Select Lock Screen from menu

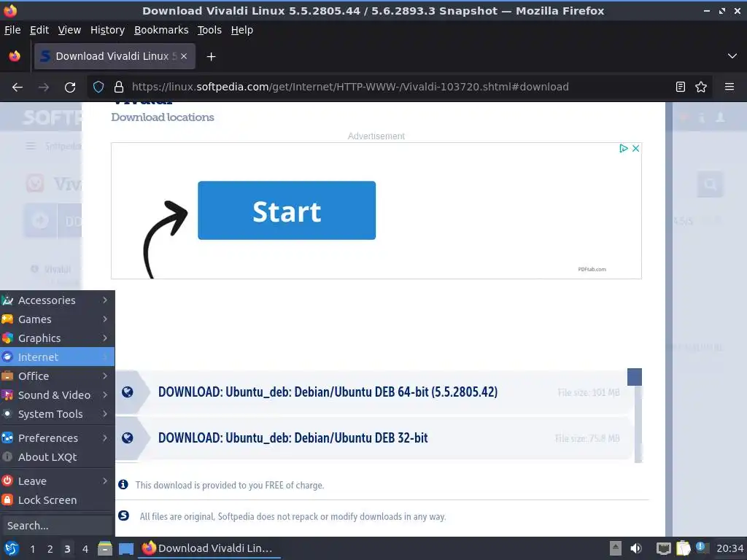(x=57, y=500)
